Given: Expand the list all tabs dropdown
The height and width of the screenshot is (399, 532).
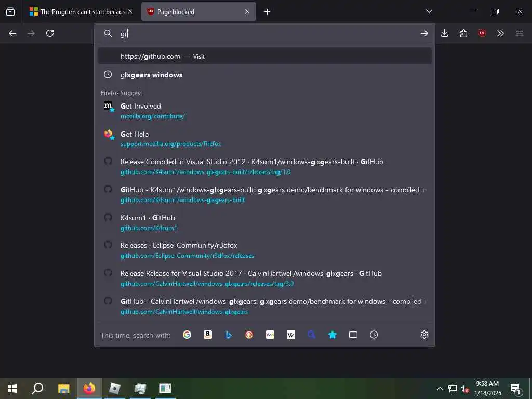Looking at the screenshot, I should coord(429,11).
